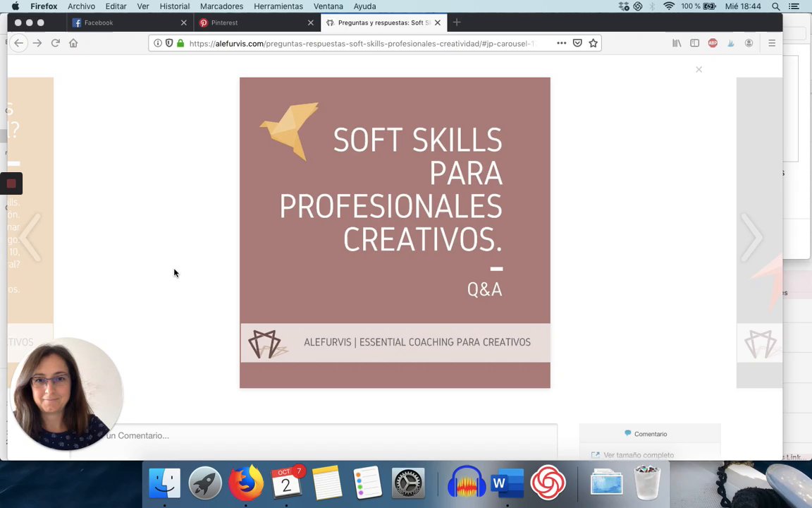Viewport: 812px width, 508px height.
Task: Close the Preguntas y respuestas tab
Action: click(x=438, y=23)
